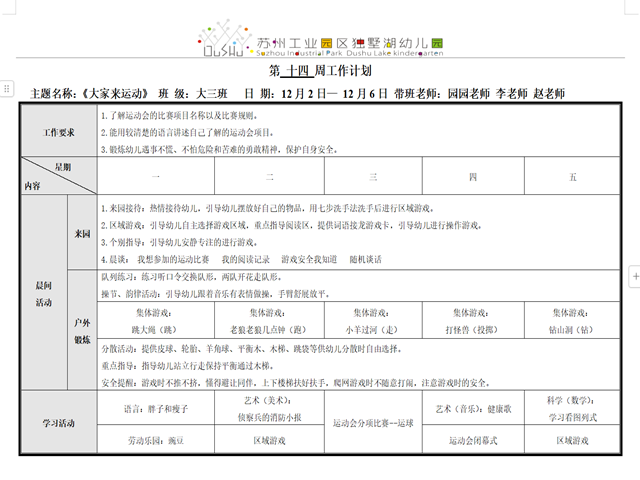
Task: Click the Friday 区域游戏 cell in 学习活动 row
Action: point(572,441)
